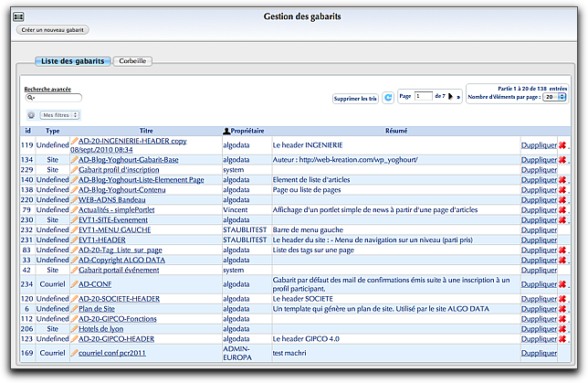Screen dimensions: 588x383
Task: Click summary 'Le header INGENIERIE'
Action: (308, 145)
